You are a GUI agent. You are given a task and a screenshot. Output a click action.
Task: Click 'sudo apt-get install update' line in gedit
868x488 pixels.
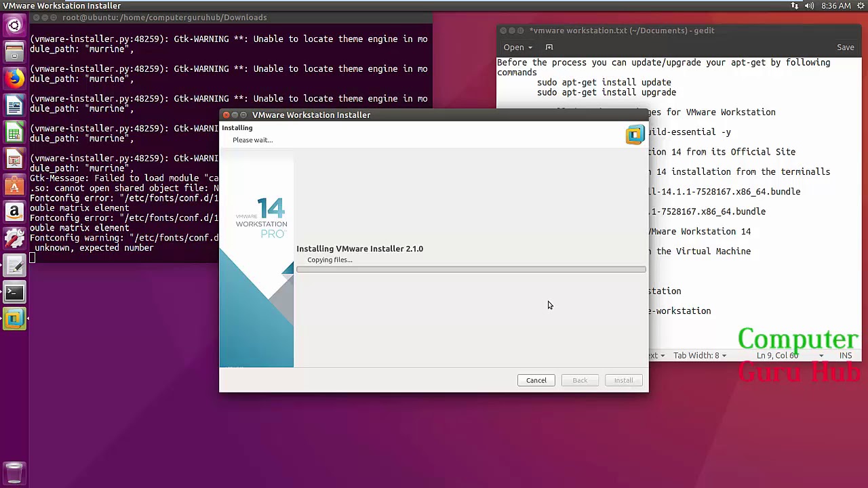pos(604,82)
